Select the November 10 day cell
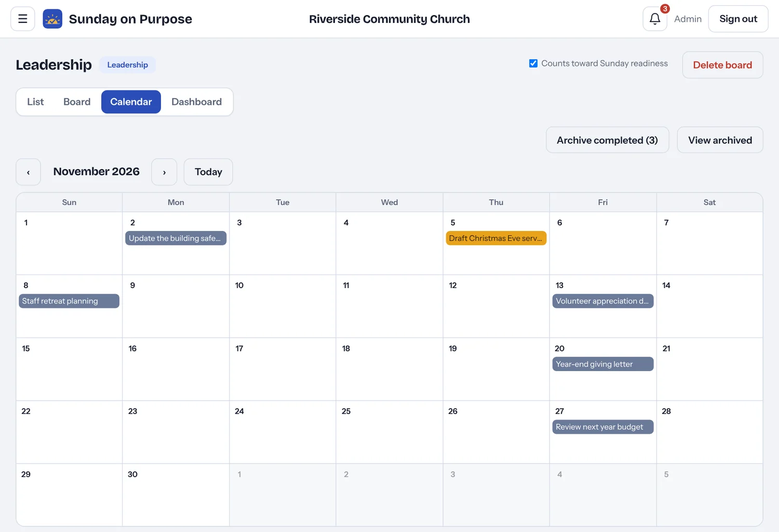This screenshot has height=532, width=779. pyautogui.click(x=283, y=306)
